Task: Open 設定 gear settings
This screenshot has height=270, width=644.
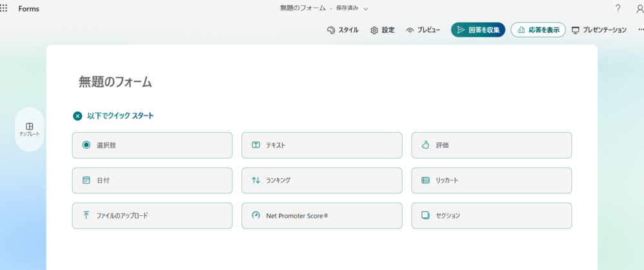Action: (x=383, y=30)
